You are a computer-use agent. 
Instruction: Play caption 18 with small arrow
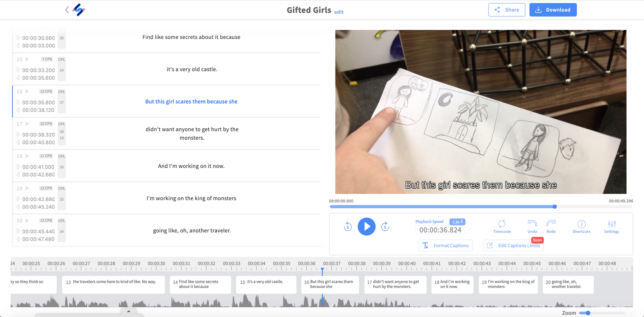(x=27, y=156)
